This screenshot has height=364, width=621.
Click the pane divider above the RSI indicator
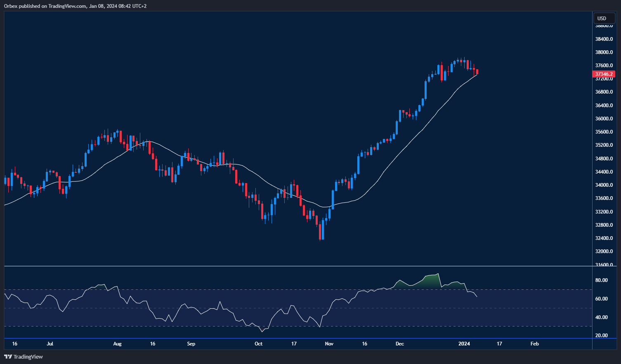[297, 266]
